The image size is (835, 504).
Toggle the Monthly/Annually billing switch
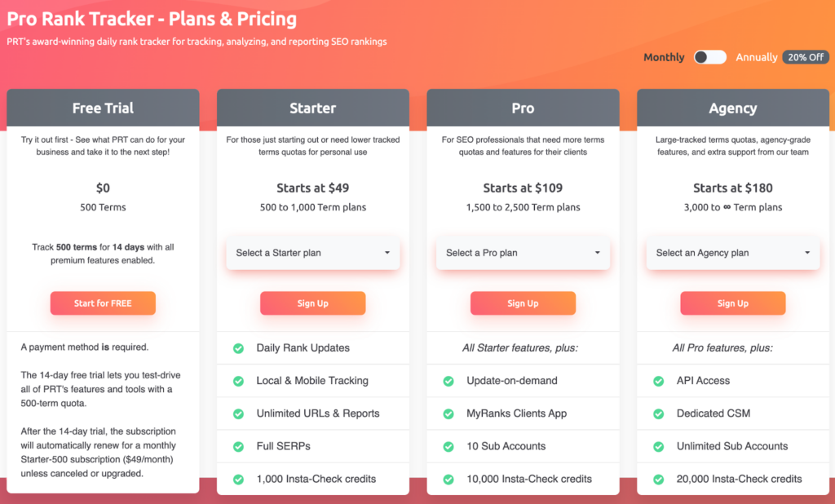tap(709, 57)
